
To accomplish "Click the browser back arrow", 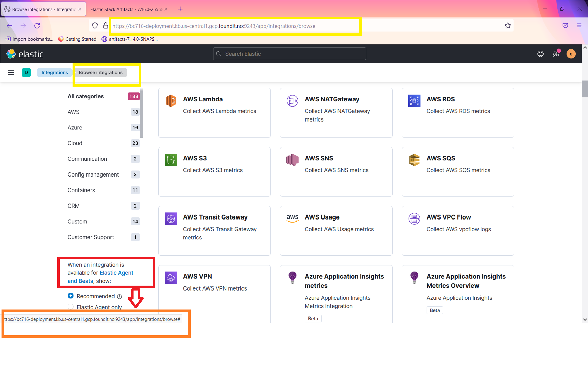I will (9, 26).
